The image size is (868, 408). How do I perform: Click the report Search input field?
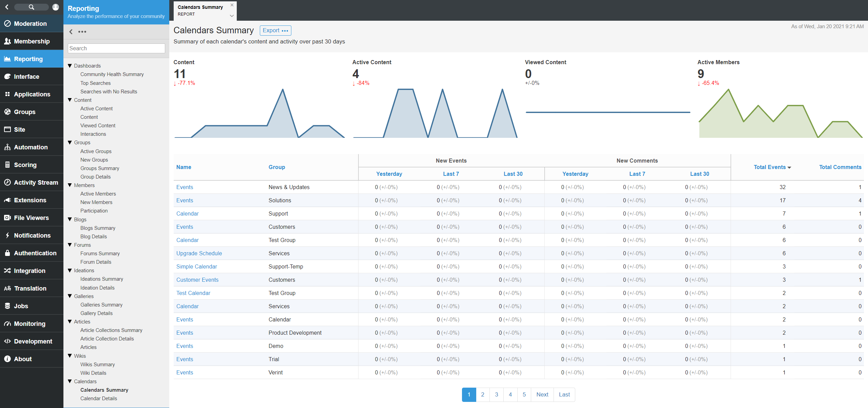(116, 48)
